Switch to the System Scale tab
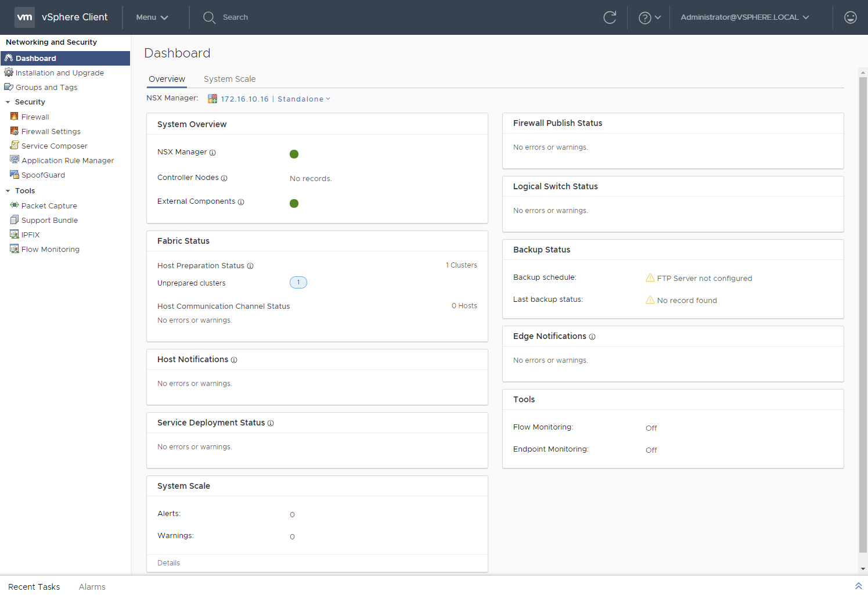868x595 pixels. (x=229, y=79)
